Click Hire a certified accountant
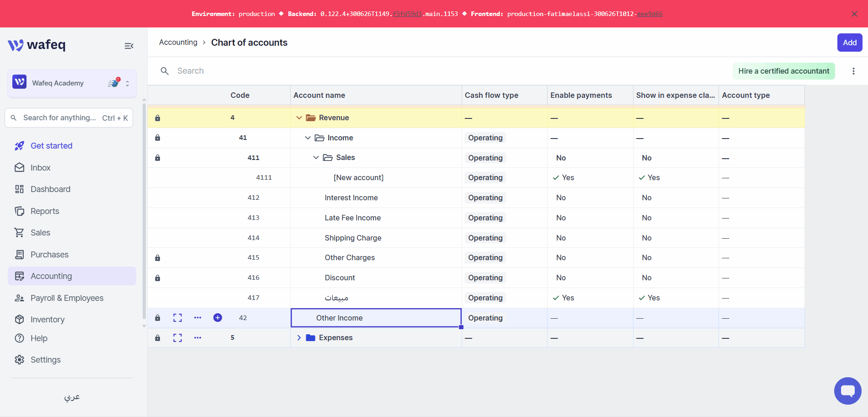Viewport: 868px width, 417px height. 783,71
